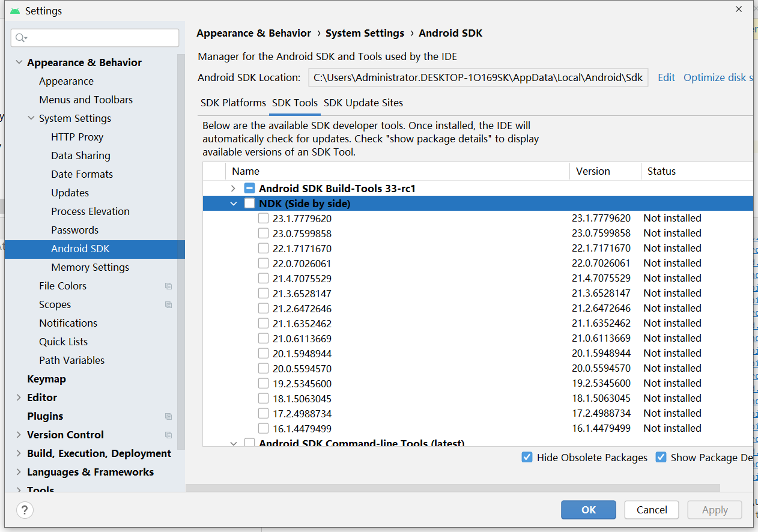Open Memory Settings page
The height and width of the screenshot is (532, 758).
[x=90, y=267]
